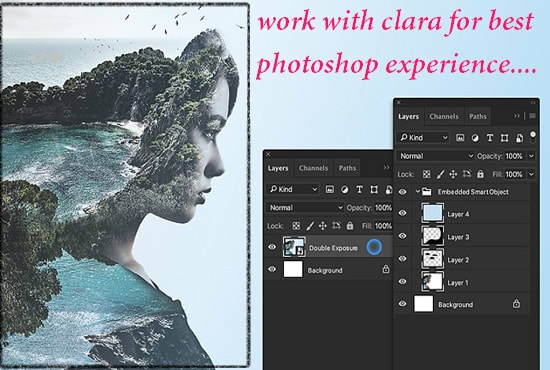The image size is (550, 370).
Task: Hide the Embedded Smart Object group
Action: tap(403, 191)
